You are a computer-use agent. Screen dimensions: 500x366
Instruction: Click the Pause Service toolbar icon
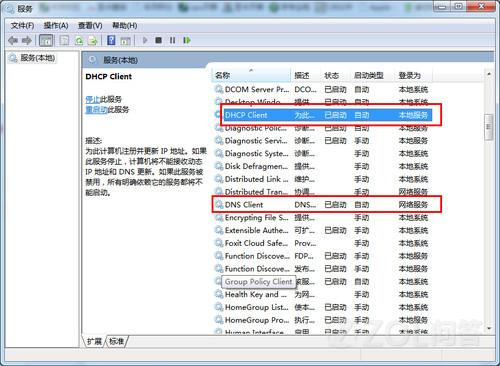172,40
